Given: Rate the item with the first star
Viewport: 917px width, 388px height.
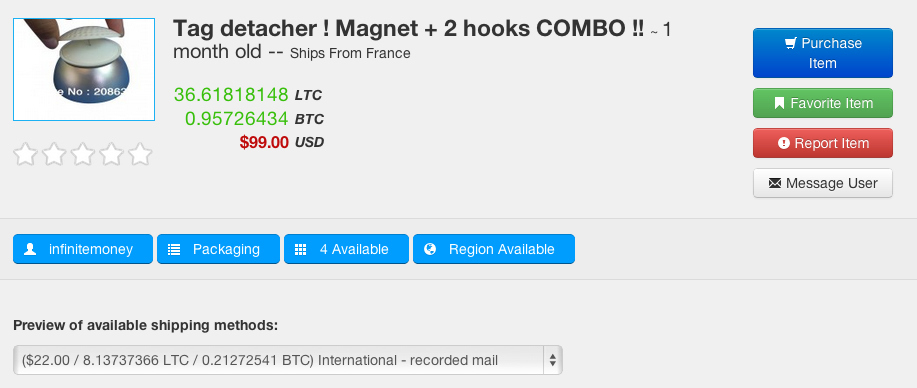Looking at the screenshot, I should [x=25, y=154].
